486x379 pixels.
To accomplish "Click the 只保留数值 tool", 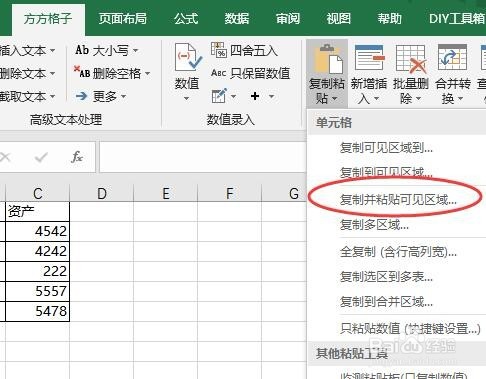I will pyautogui.click(x=250, y=73).
